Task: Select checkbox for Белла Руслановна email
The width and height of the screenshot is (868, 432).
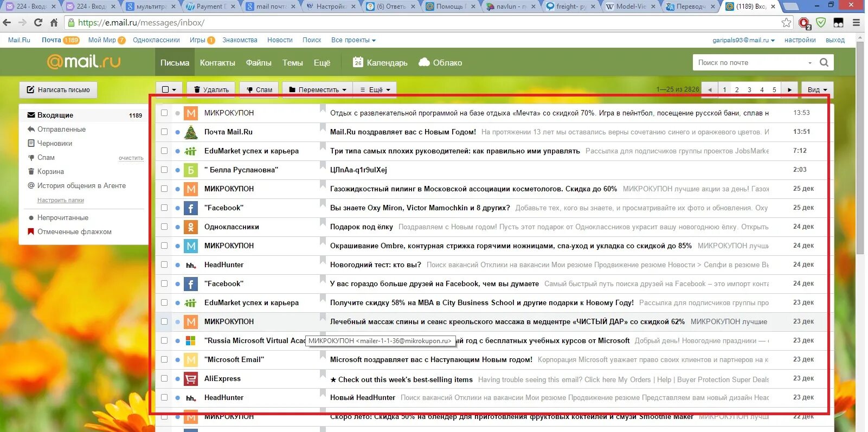Action: [164, 170]
